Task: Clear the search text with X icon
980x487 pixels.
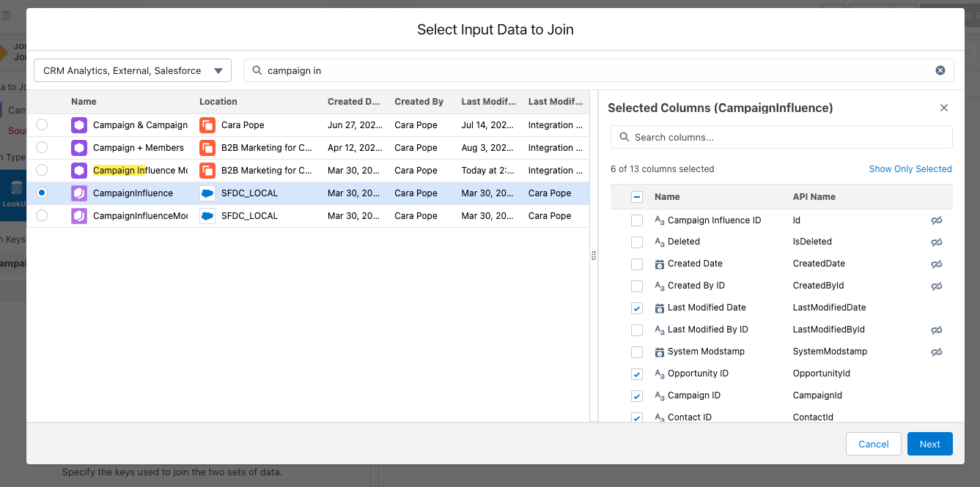Action: [940, 70]
